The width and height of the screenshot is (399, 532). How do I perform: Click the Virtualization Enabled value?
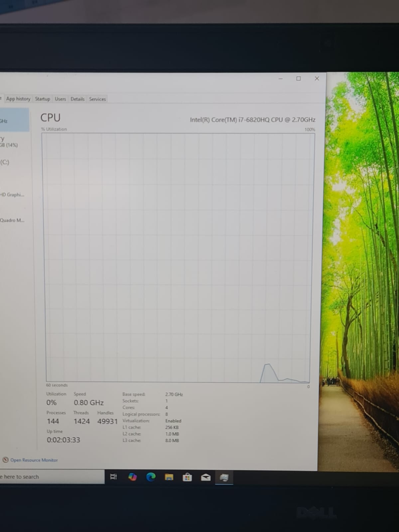coord(173,421)
